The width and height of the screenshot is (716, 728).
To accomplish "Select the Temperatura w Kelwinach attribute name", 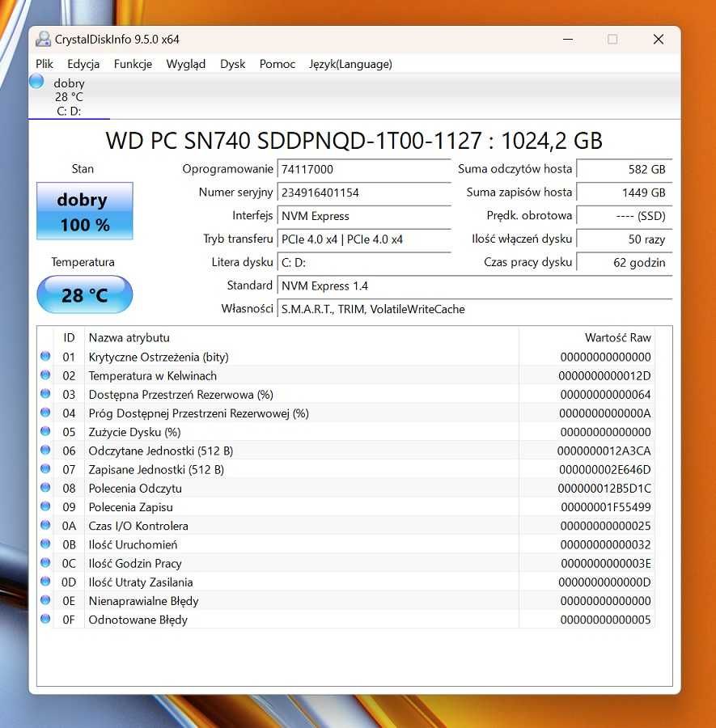I will [152, 375].
